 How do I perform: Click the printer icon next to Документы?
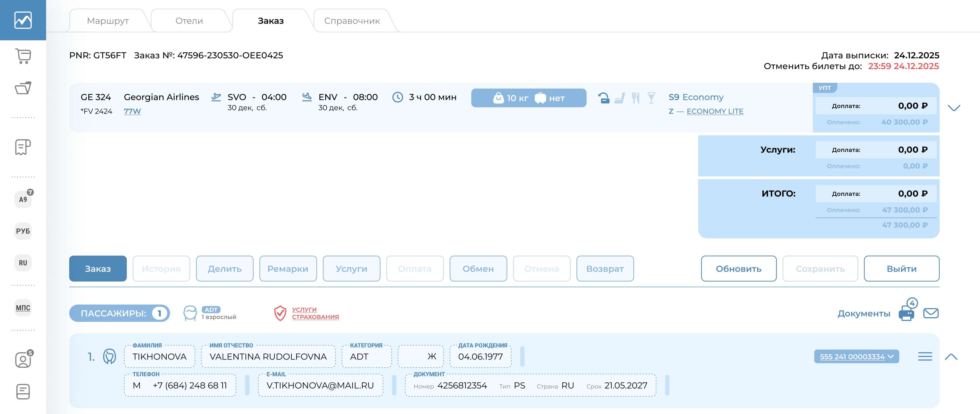point(906,314)
